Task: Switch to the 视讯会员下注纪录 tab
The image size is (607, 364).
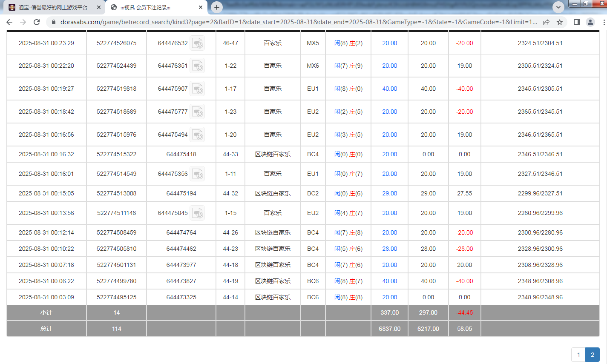Action: pos(149,7)
